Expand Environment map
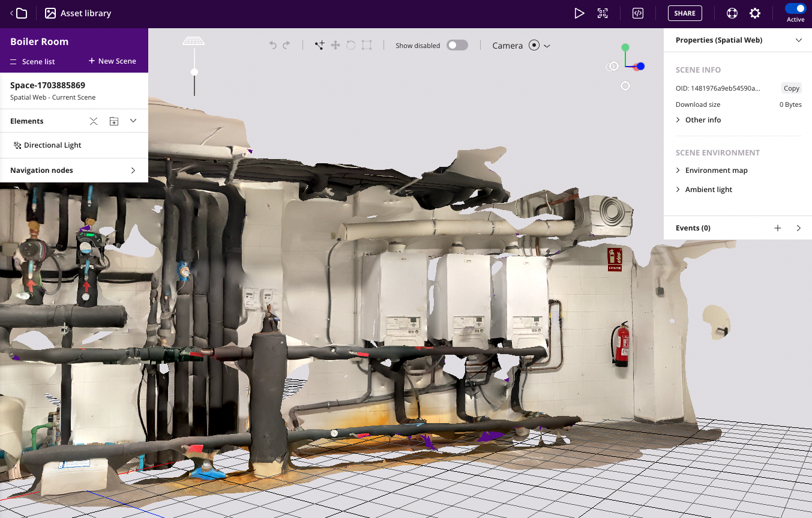This screenshot has width=812, height=518. [x=712, y=170]
